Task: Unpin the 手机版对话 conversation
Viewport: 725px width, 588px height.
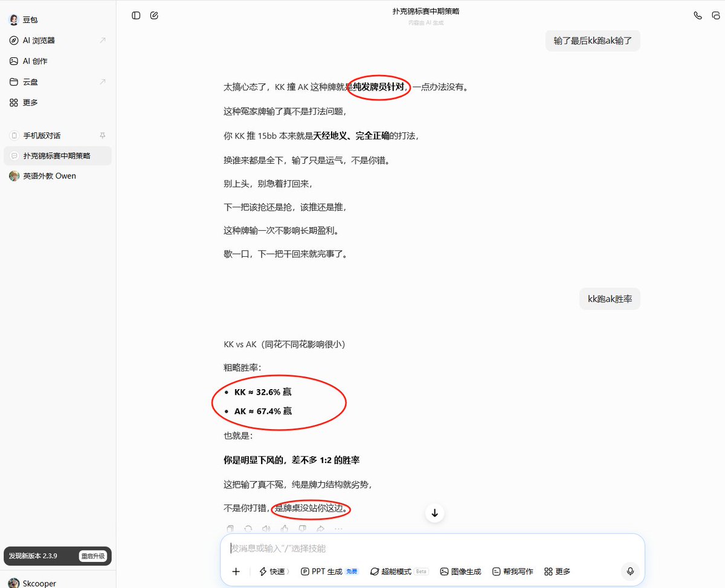Action: pyautogui.click(x=104, y=135)
